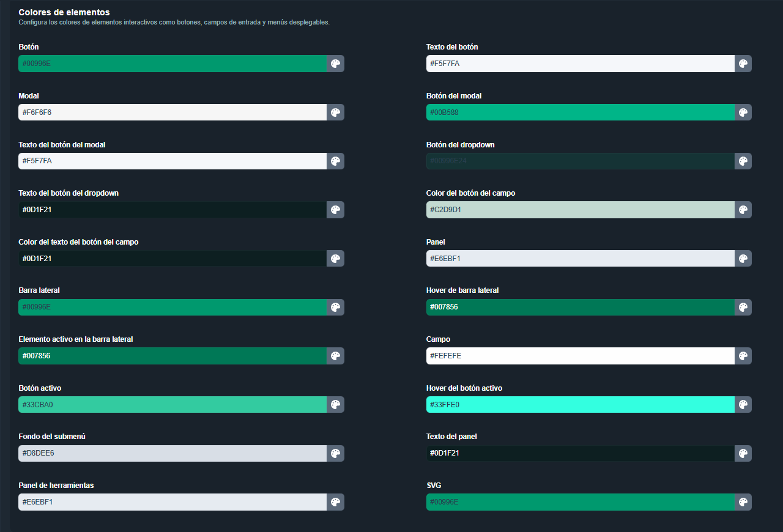
Task: Open the color picker for Fondo del submenú
Action: (x=335, y=453)
